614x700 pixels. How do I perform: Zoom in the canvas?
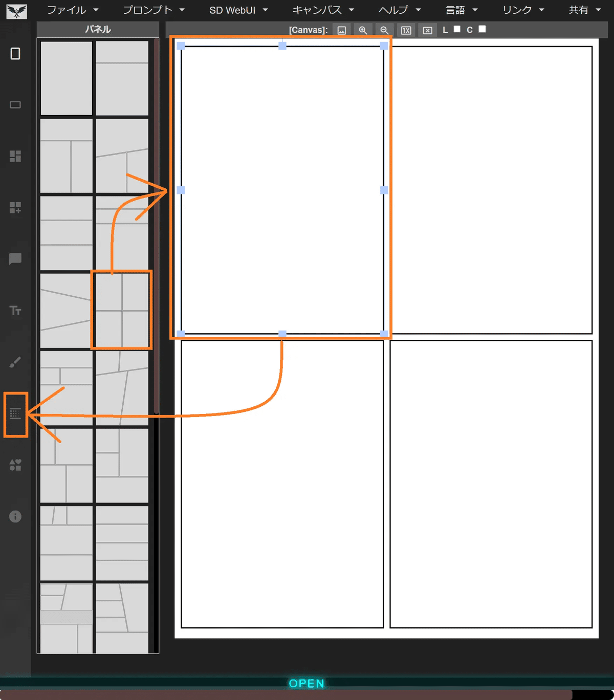pyautogui.click(x=363, y=30)
